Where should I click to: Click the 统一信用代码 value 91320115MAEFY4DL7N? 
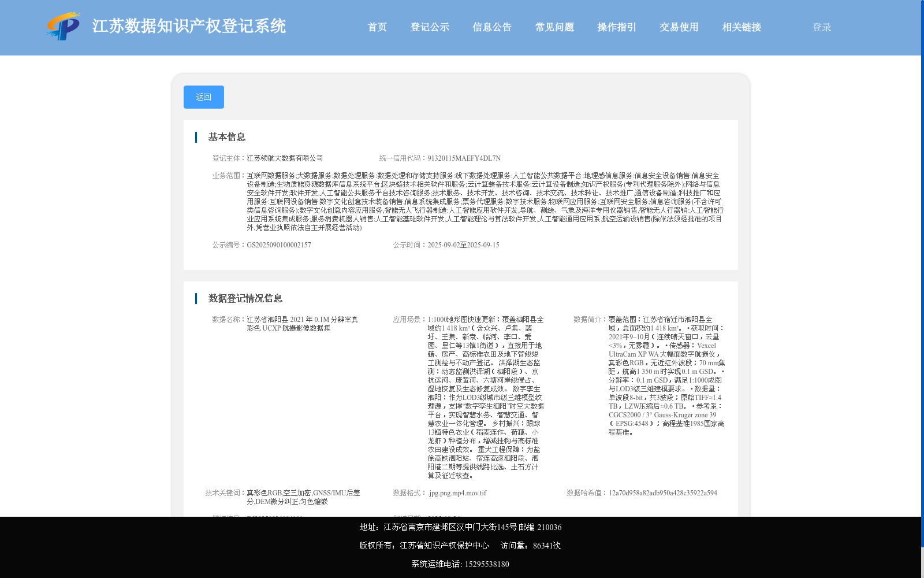(463, 157)
